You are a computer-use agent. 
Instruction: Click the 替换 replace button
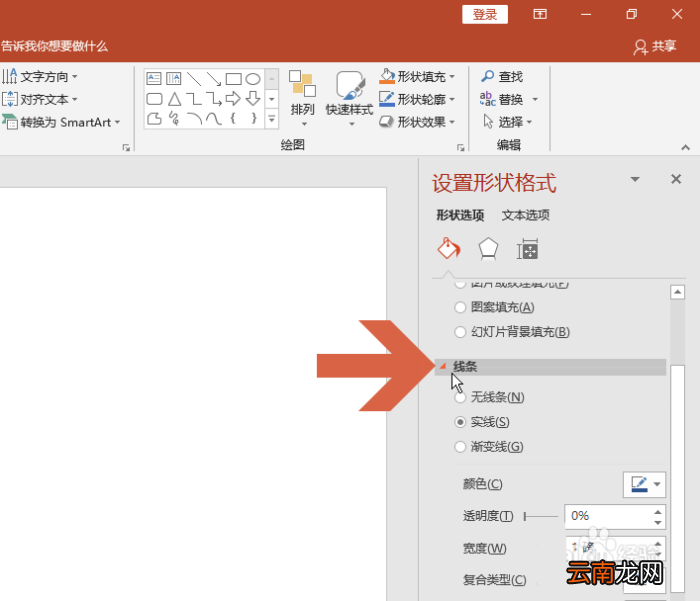pos(502,99)
